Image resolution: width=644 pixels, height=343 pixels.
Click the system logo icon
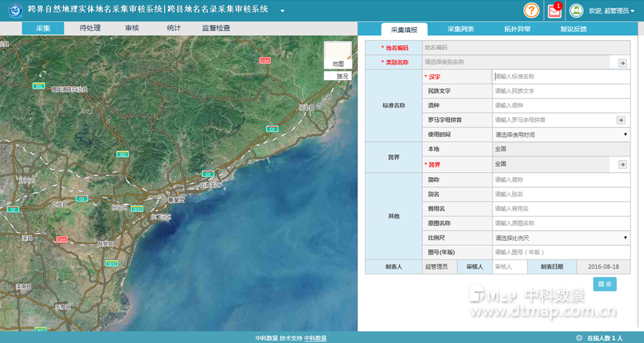11,10
